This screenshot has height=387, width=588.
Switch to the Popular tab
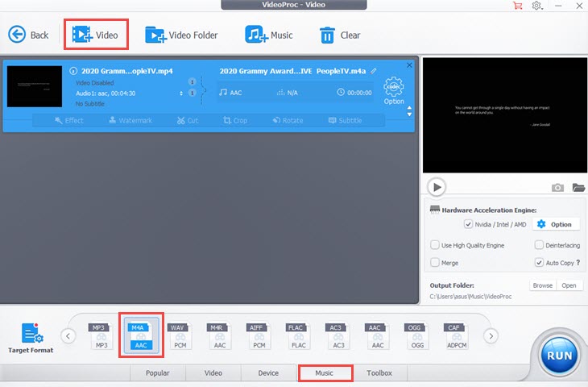click(x=158, y=372)
